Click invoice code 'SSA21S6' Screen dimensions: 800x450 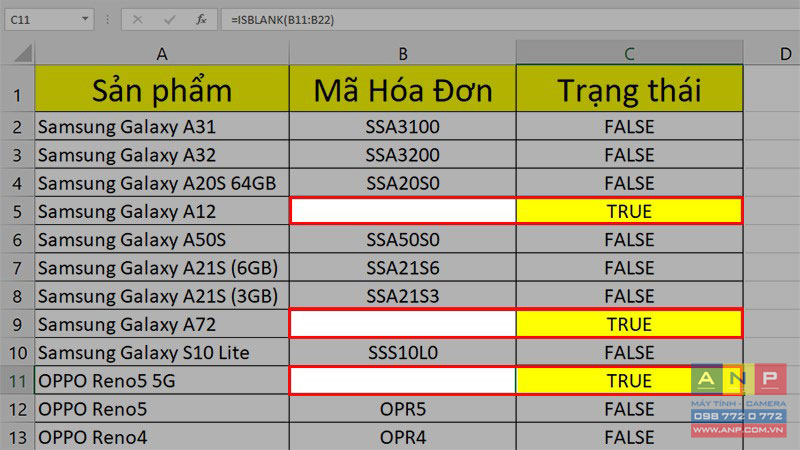[403, 268]
